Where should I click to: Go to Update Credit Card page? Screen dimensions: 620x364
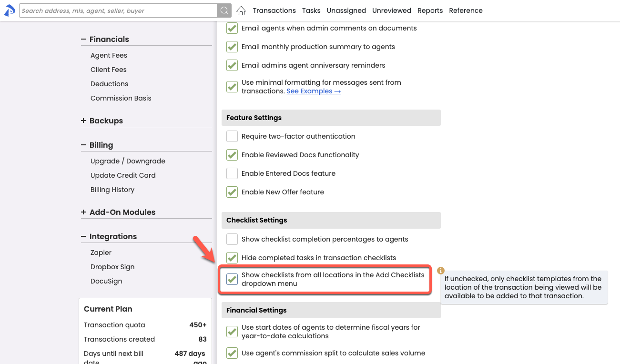point(123,175)
